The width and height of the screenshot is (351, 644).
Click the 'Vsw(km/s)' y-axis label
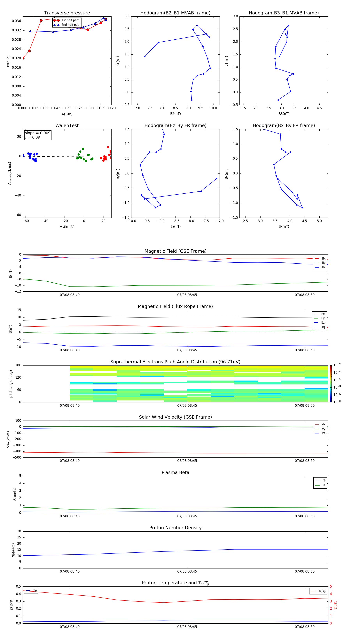click(8, 439)
